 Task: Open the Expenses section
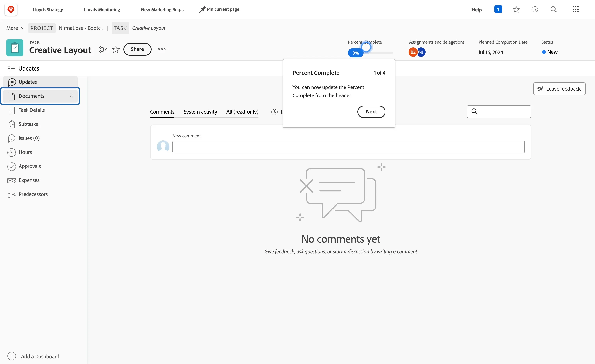point(40,180)
